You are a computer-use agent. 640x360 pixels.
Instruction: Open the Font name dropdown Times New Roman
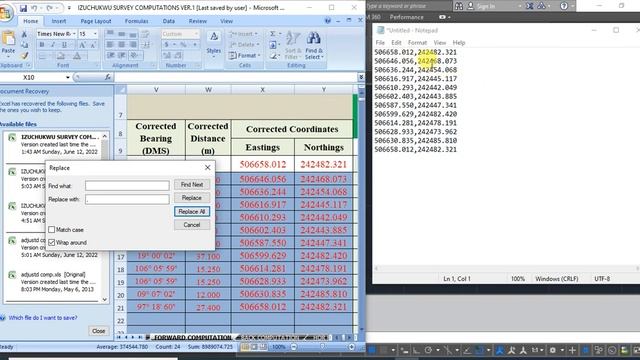74,34
